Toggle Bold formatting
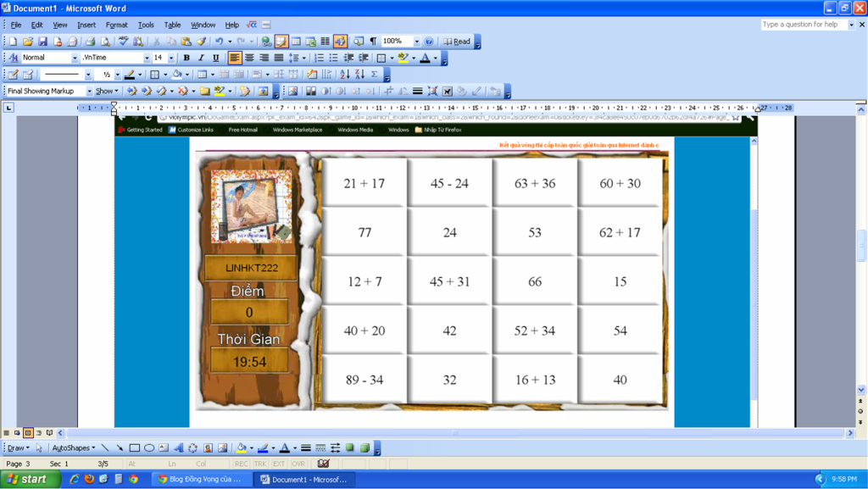Image resolution: width=868 pixels, height=489 pixels. pyautogui.click(x=186, y=58)
